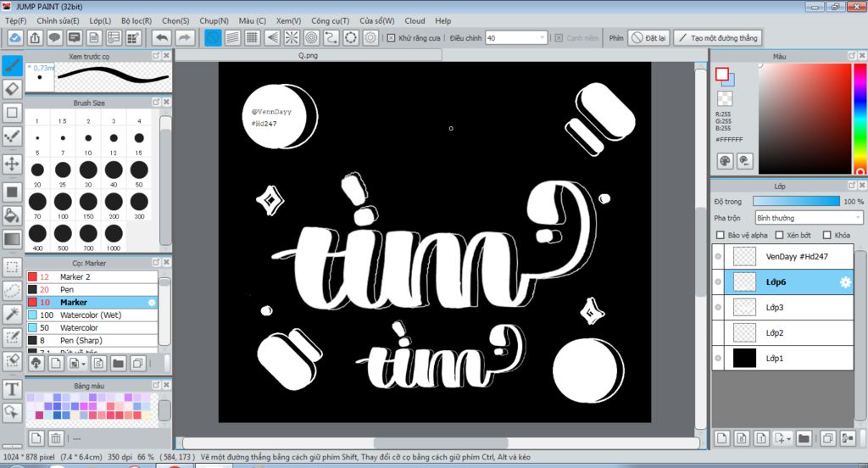Pick a hue on the rainbow hue bar
Viewport: 868px width, 468px height.
[x=860, y=118]
